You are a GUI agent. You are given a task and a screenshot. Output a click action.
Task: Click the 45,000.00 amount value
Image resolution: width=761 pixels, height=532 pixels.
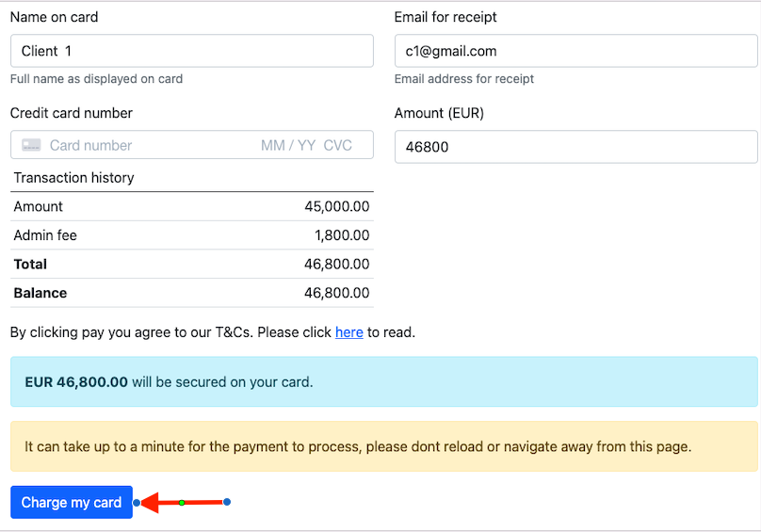[x=336, y=206]
